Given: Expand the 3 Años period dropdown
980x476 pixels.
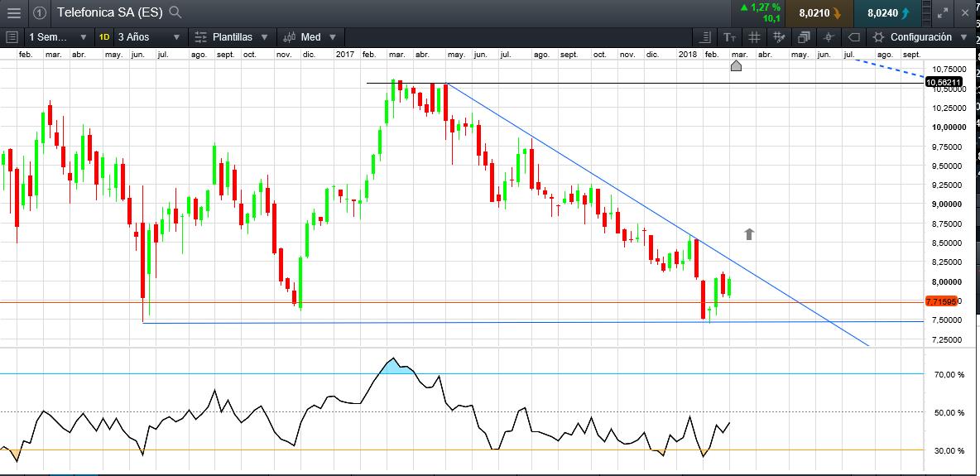Looking at the screenshot, I should [149, 37].
